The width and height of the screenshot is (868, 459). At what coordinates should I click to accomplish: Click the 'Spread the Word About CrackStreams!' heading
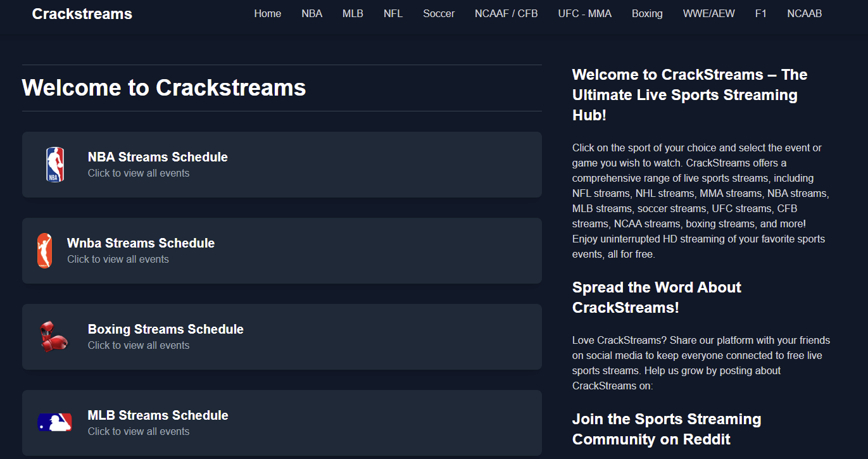657,298
